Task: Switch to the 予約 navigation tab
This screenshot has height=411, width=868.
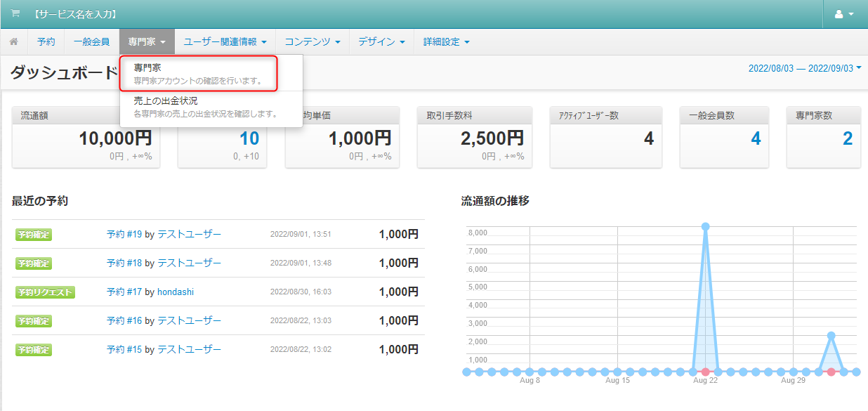Action: (x=46, y=41)
